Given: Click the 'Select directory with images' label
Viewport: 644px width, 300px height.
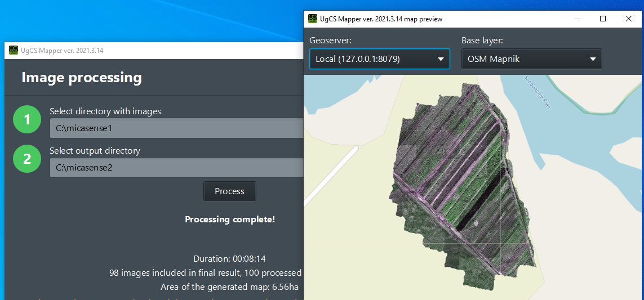Looking at the screenshot, I should pos(105,111).
